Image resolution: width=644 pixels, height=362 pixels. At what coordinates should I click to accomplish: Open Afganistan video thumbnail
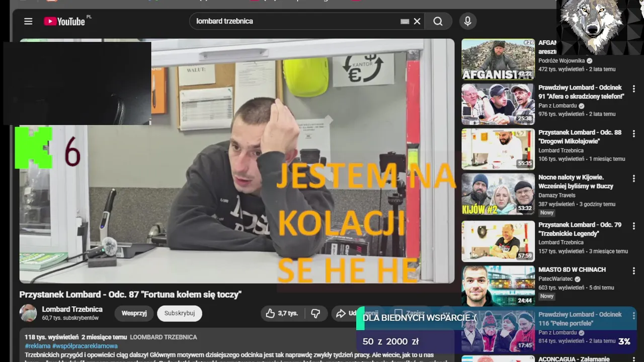[x=498, y=59]
